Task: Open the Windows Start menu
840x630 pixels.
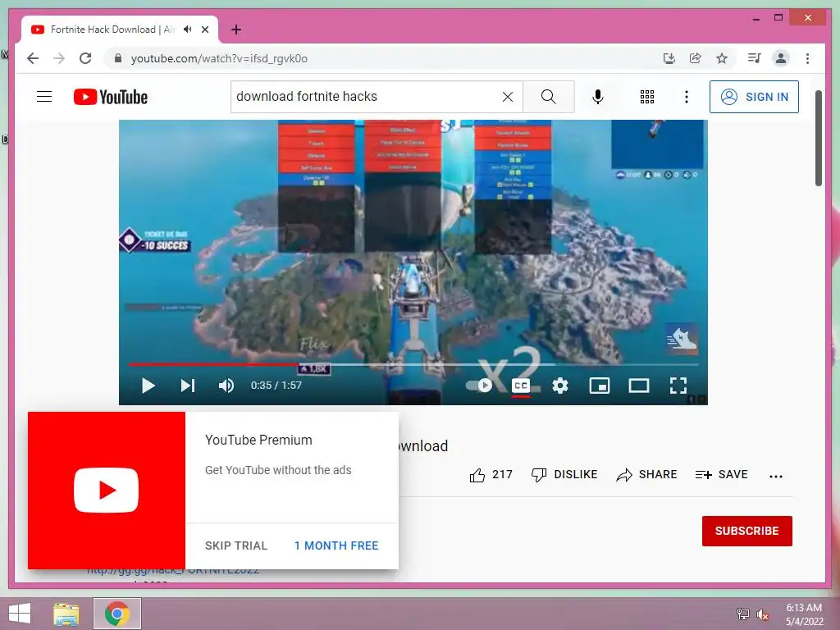Action: [x=20, y=614]
